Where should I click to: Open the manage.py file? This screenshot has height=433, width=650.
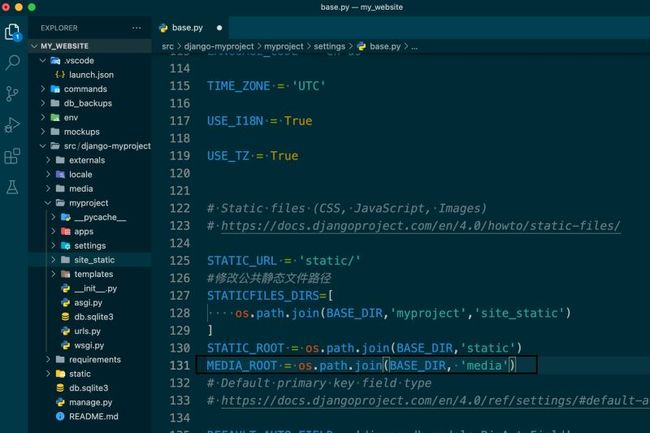pyautogui.click(x=90, y=402)
